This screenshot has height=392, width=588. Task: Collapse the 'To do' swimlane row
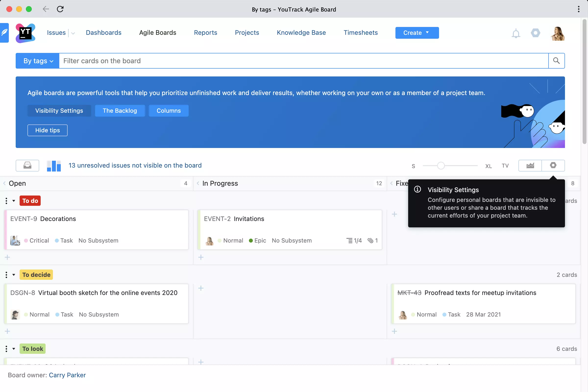[x=13, y=200]
